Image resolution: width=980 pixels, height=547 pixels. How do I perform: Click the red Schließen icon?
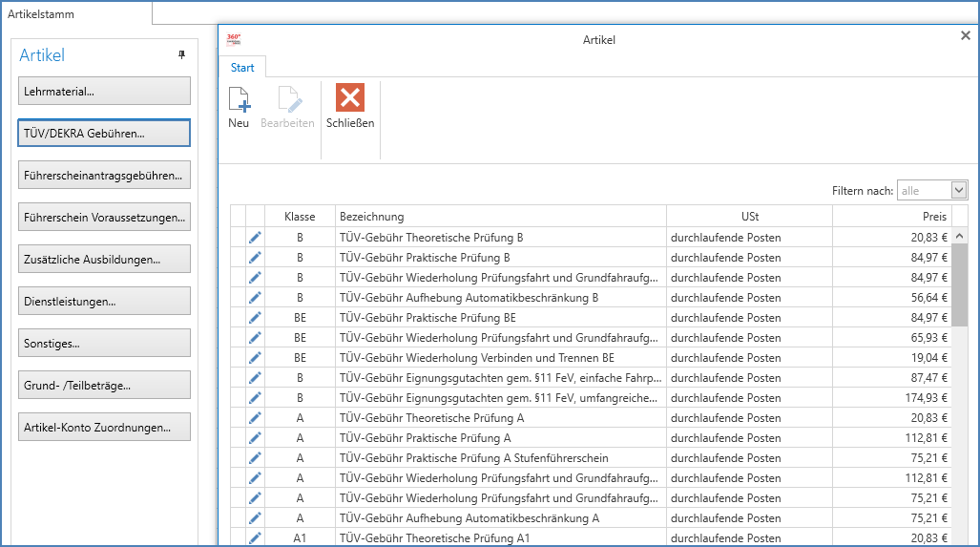pos(350,98)
